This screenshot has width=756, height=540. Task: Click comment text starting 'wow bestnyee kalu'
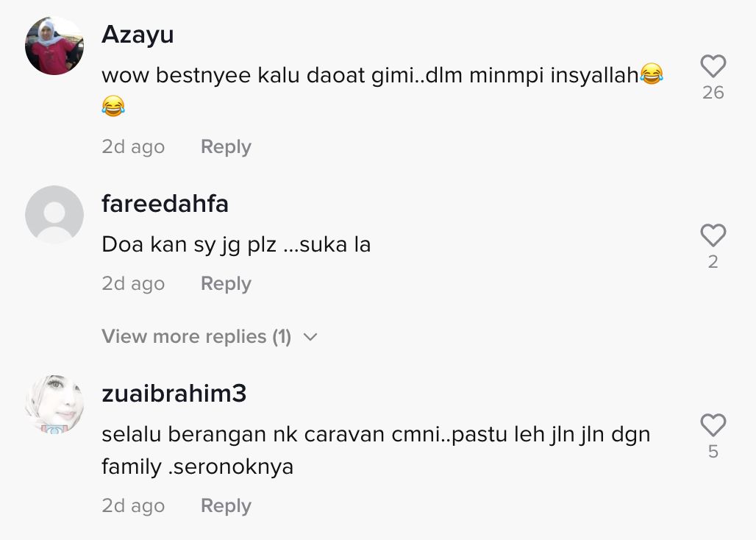[383, 90]
